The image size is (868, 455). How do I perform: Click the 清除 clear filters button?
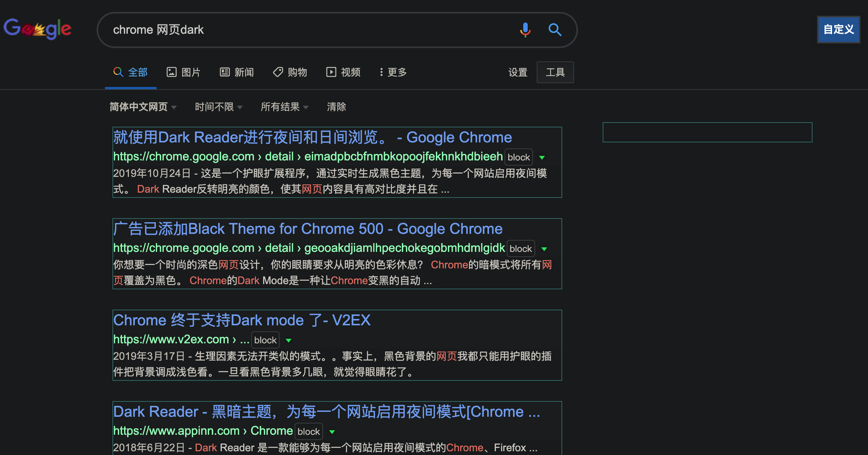(336, 107)
